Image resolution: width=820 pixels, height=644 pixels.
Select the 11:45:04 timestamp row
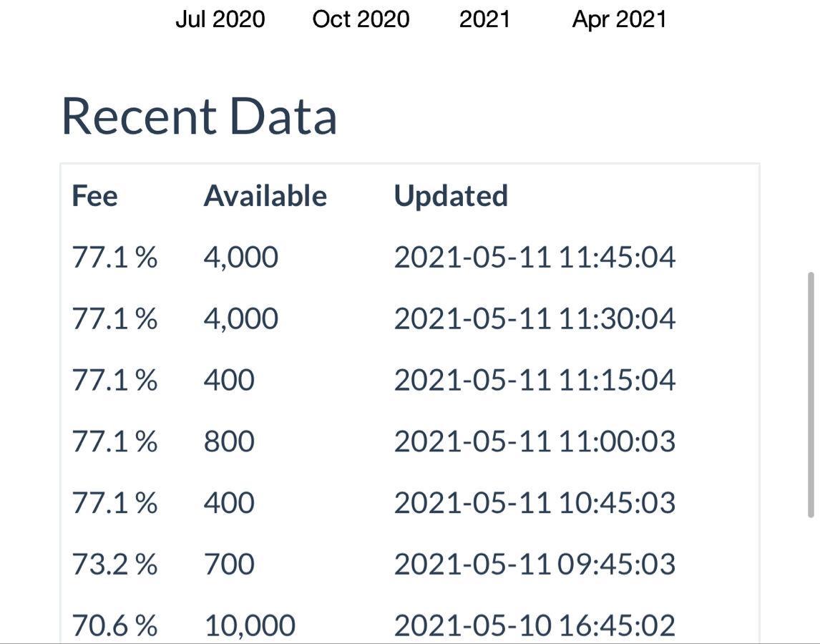tap(410, 258)
